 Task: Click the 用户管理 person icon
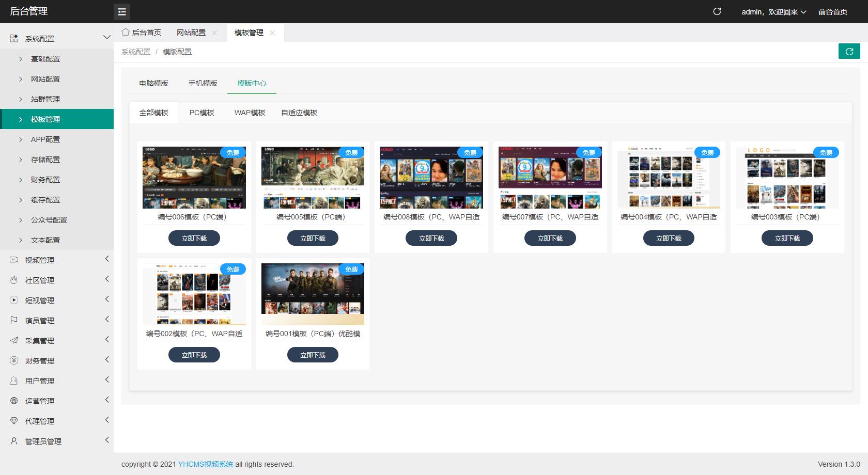coord(14,381)
